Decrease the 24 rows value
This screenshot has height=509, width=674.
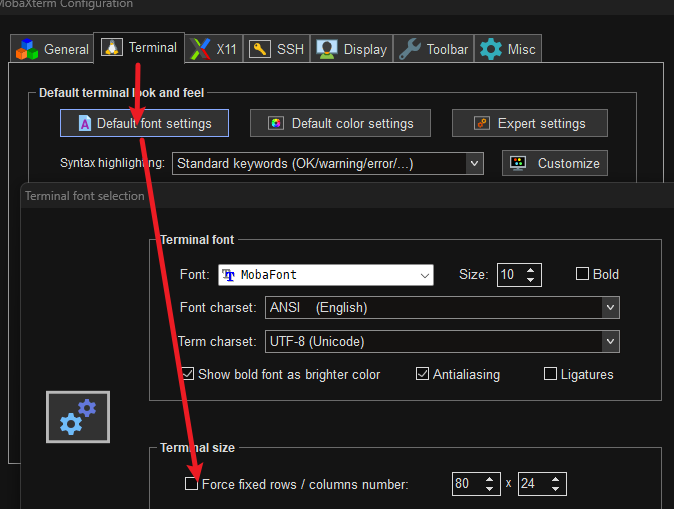(555, 489)
